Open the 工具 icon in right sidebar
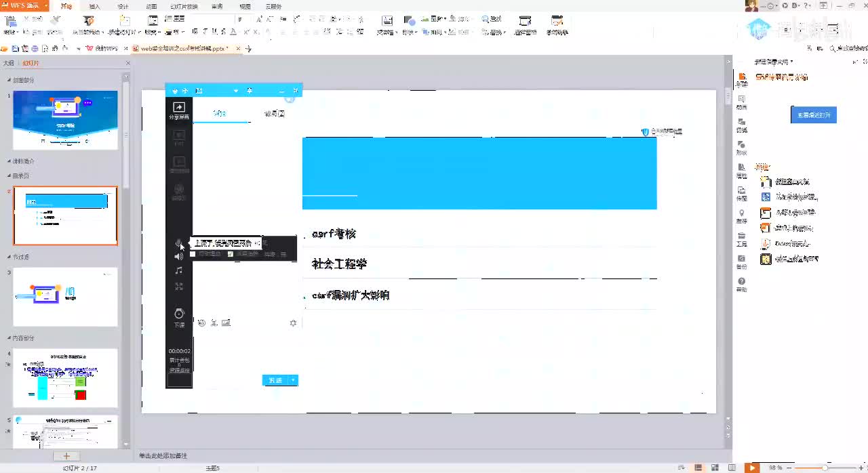The image size is (868, 473). [742, 239]
